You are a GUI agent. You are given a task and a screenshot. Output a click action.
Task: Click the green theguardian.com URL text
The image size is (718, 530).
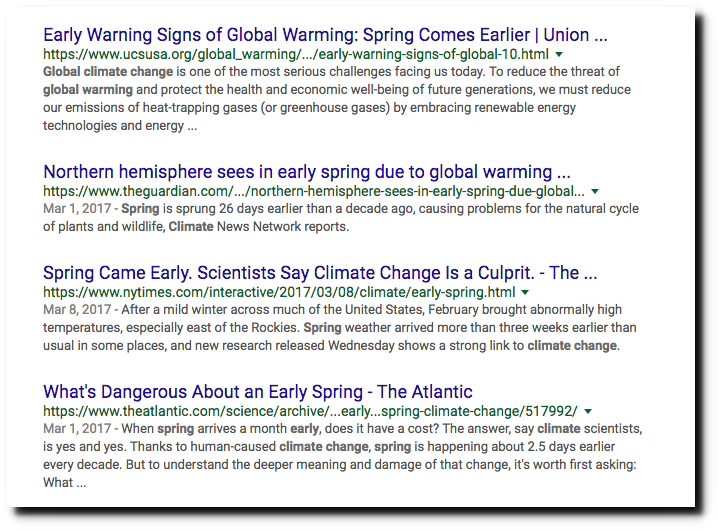314,191
